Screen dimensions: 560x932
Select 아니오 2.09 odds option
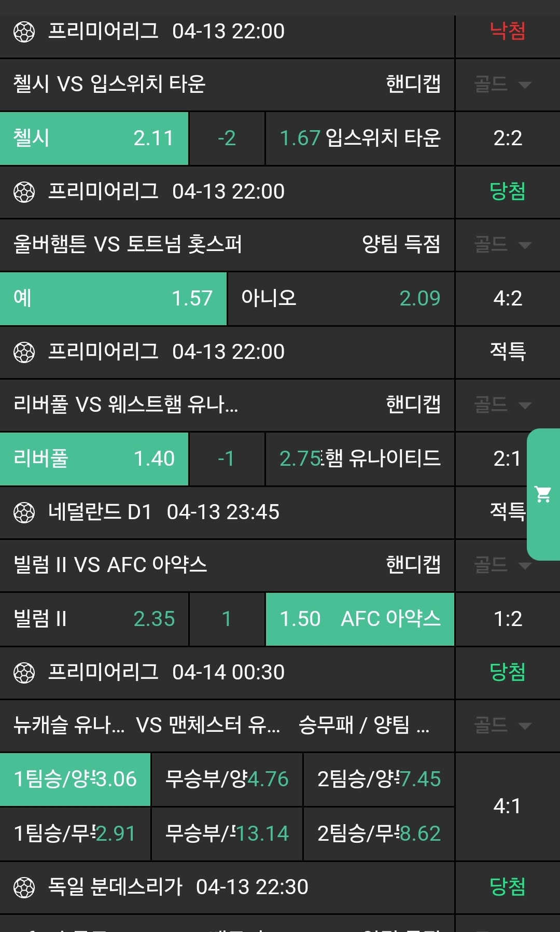coord(341,299)
